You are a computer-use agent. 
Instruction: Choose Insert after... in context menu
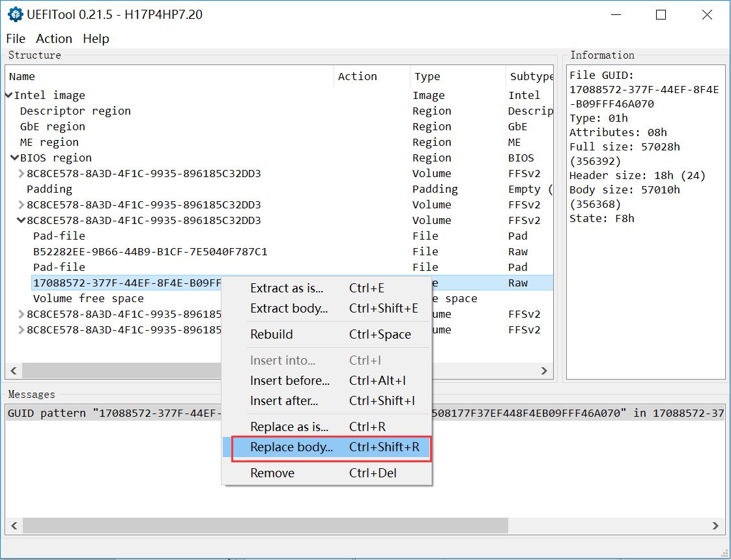point(327,401)
